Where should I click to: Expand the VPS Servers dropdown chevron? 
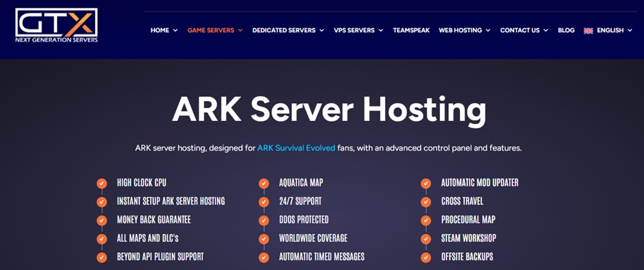click(x=381, y=30)
